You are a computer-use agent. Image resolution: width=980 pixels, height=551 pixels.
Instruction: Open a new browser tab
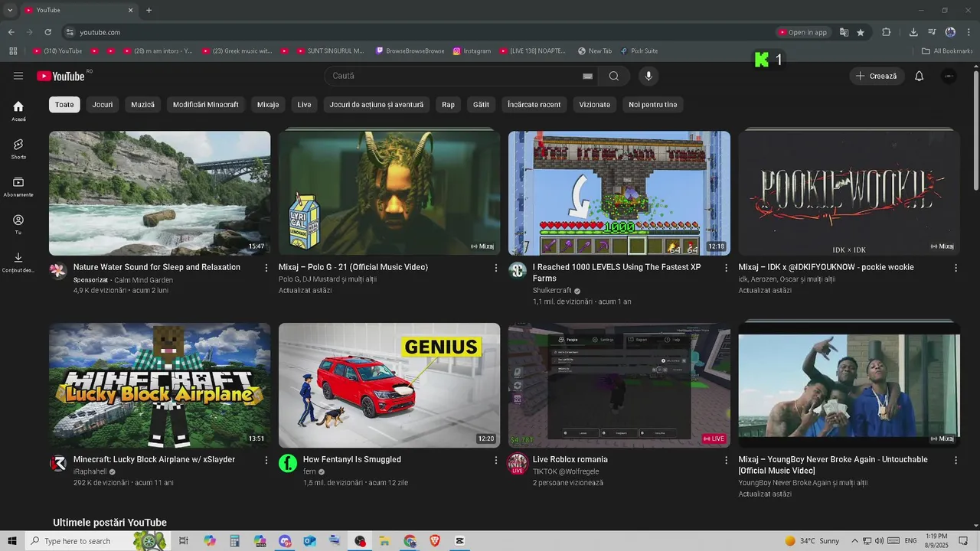(149, 10)
